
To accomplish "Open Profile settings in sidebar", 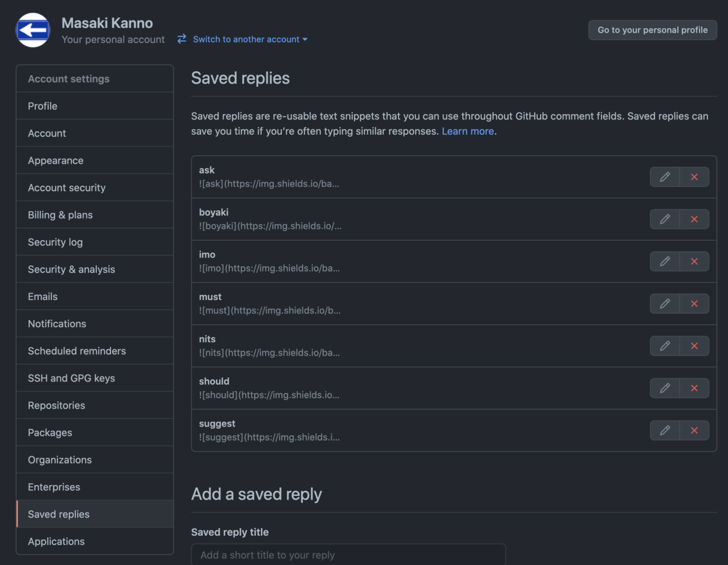I will click(42, 106).
